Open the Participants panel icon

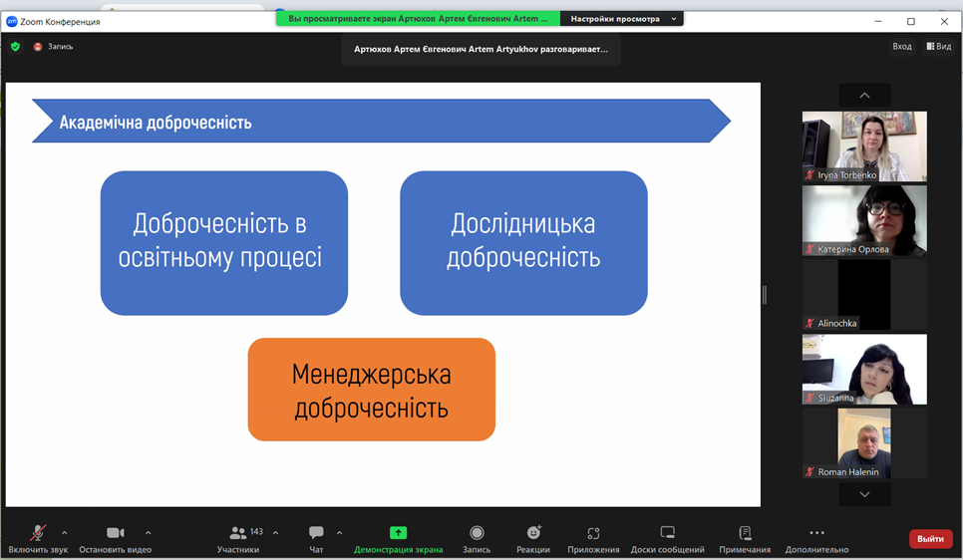pyautogui.click(x=238, y=533)
